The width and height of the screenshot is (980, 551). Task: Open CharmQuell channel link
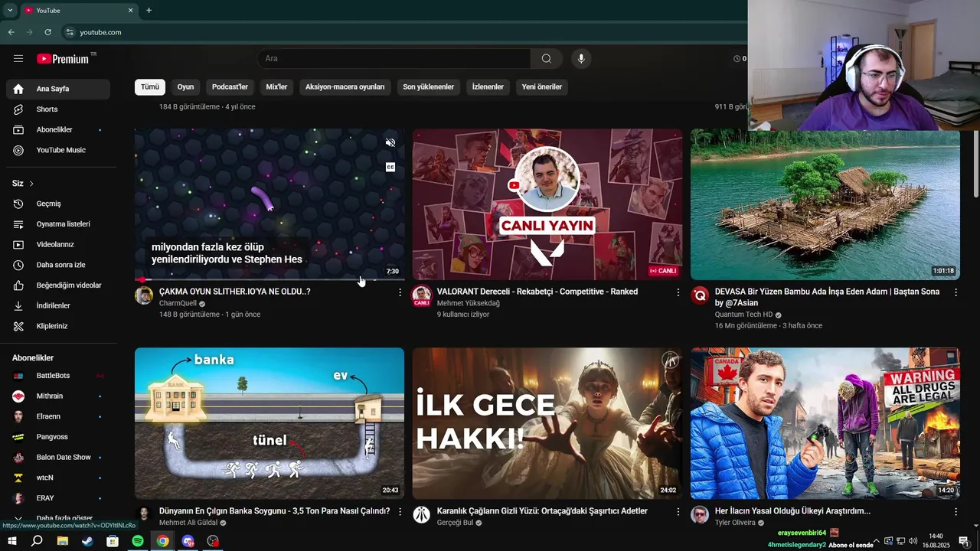[178, 304]
